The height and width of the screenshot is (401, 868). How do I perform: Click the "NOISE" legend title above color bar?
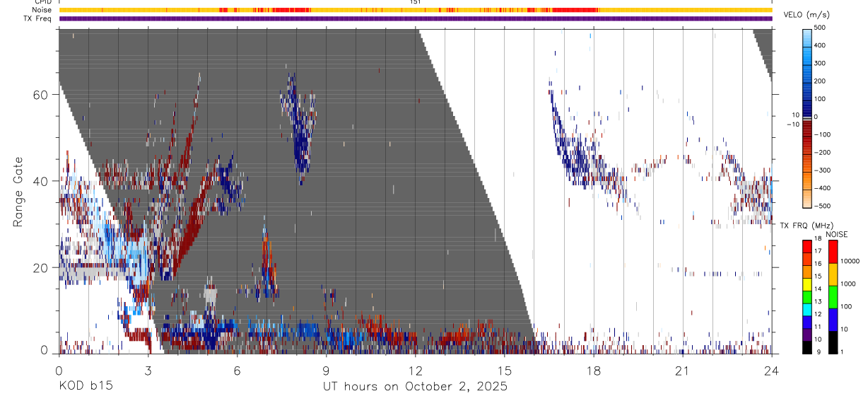pyautogui.click(x=836, y=234)
